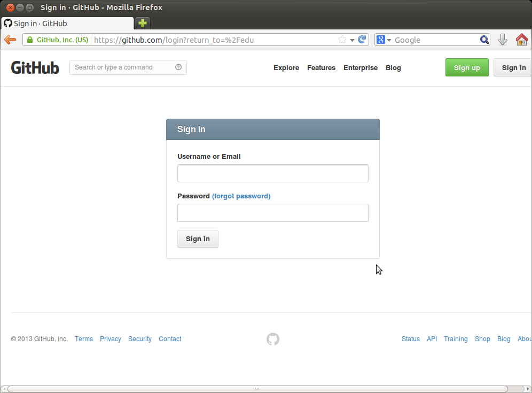Open the Features menu item

(x=322, y=67)
